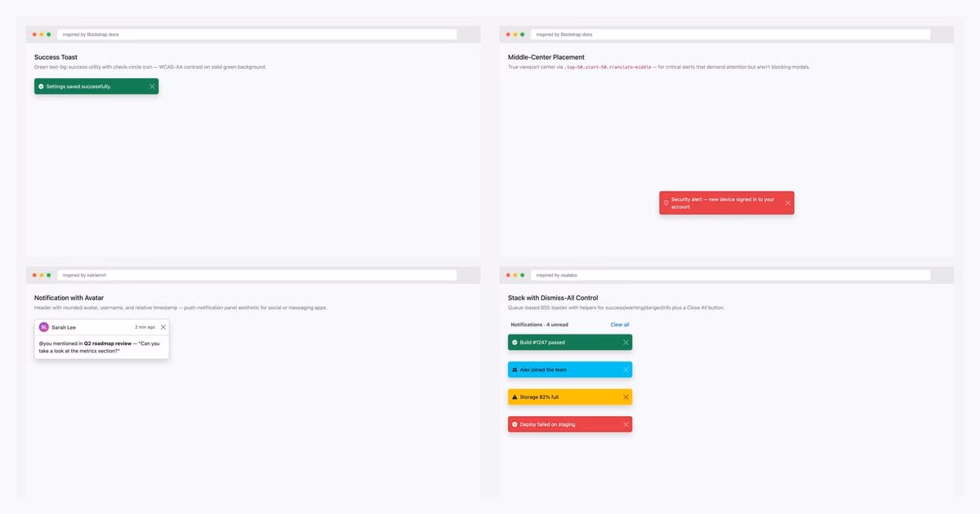Click the Success Toast window address bar
The width and height of the screenshot is (980, 514).
point(257,34)
